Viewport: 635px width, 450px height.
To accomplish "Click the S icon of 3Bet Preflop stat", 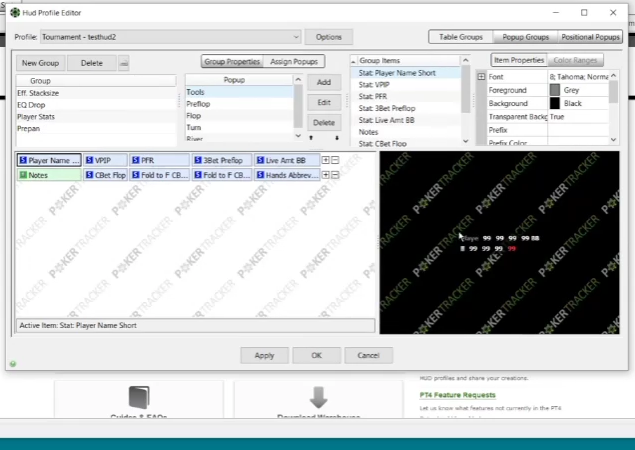I will [x=198, y=160].
